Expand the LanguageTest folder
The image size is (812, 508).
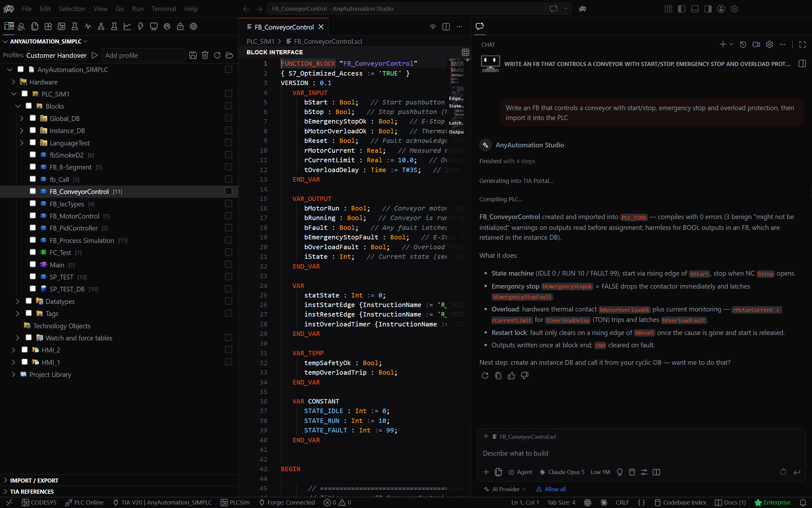(x=22, y=143)
